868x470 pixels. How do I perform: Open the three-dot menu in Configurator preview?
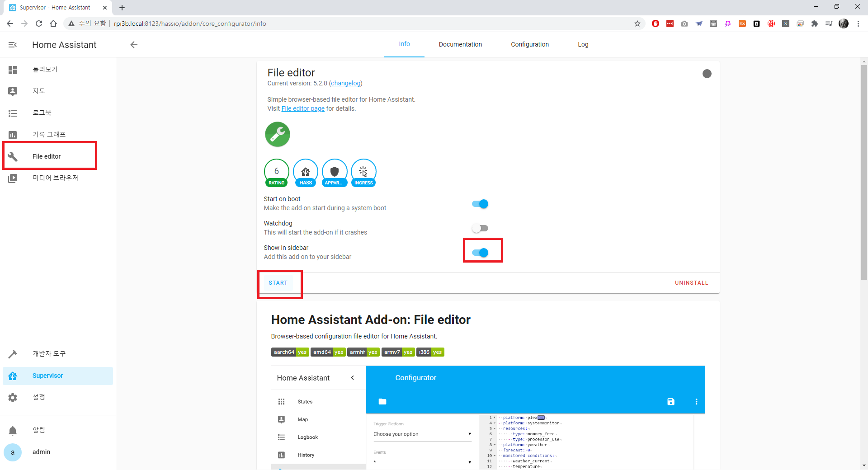(696, 401)
